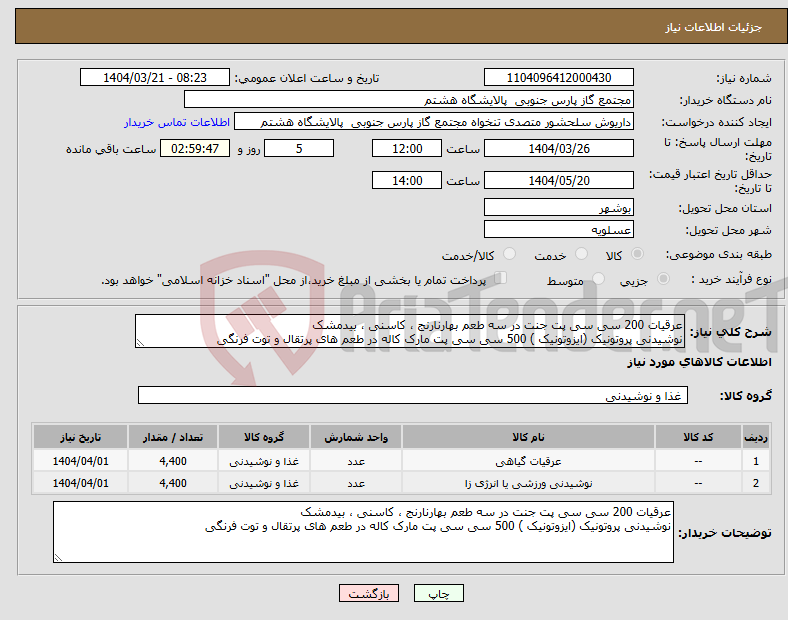Click the تاریخ نیاز column header

(80, 437)
